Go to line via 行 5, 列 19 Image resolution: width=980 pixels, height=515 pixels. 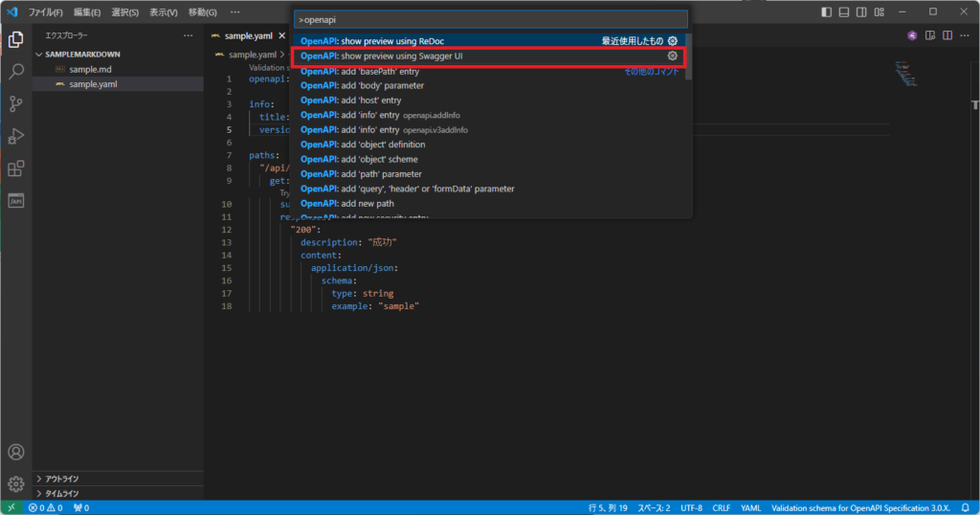(608, 507)
